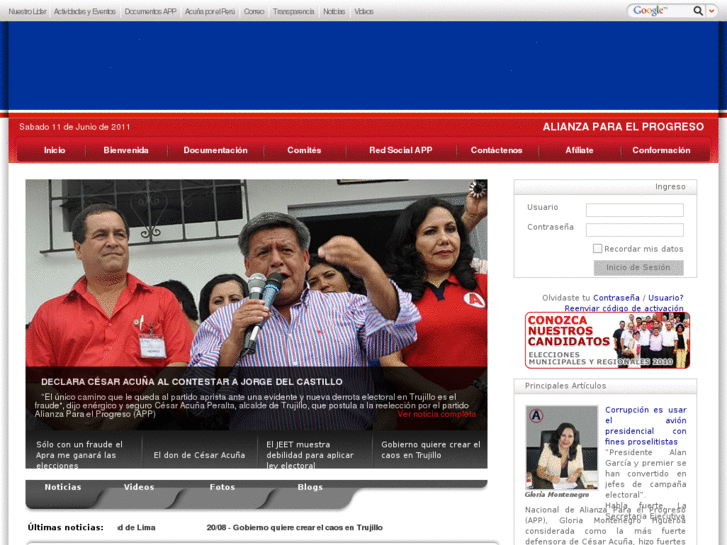
Task: Open Conozca Nuestros Candidatos banner
Action: click(x=607, y=340)
